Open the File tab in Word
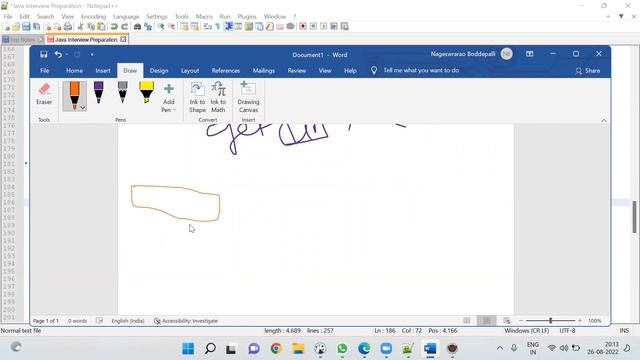 pyautogui.click(x=44, y=71)
